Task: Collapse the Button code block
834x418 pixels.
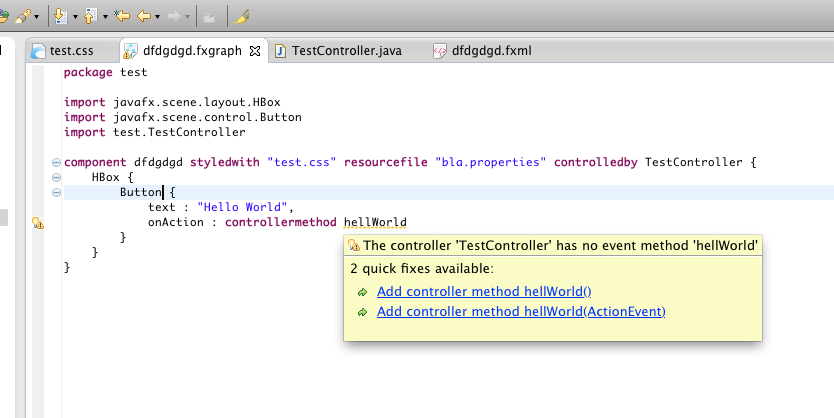Action: tap(54, 192)
